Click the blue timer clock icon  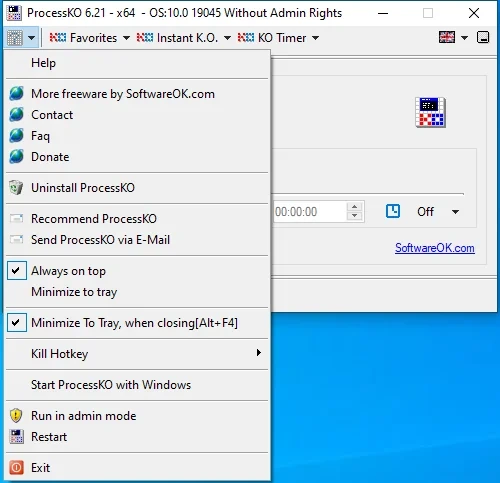[393, 211]
